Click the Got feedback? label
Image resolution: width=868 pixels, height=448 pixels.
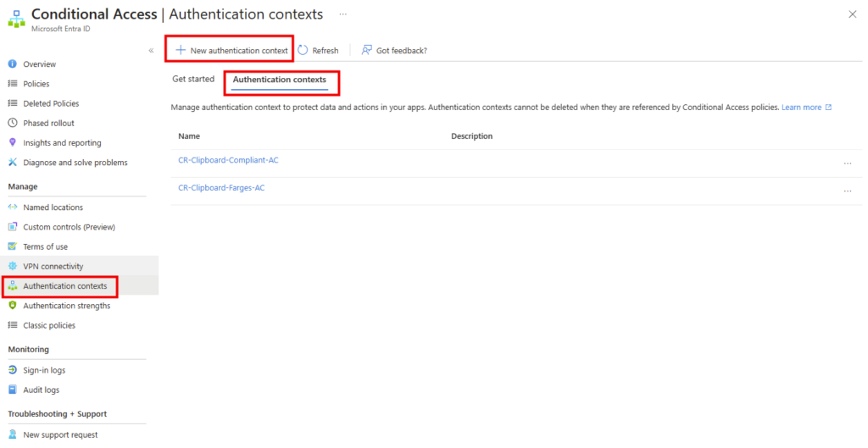pos(402,50)
